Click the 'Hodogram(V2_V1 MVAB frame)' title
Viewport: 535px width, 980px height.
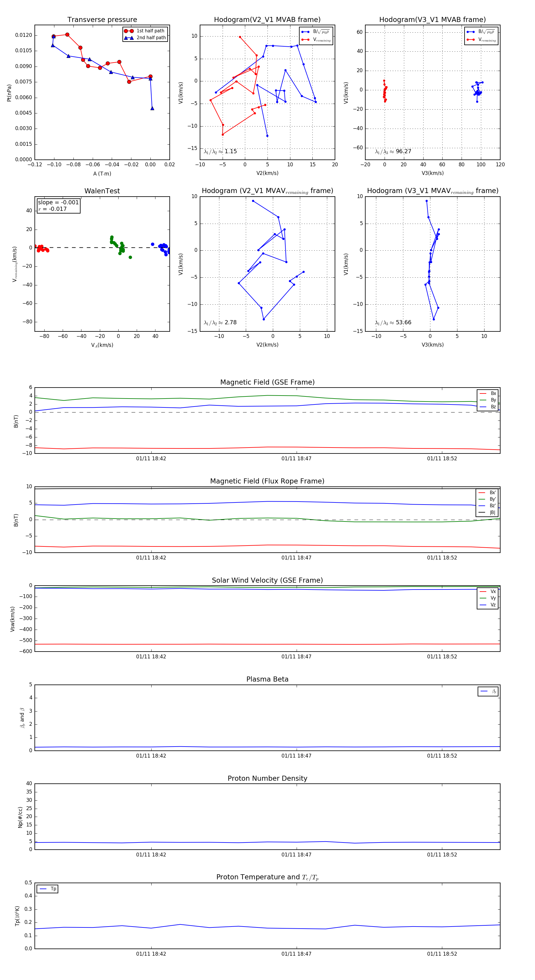point(267,20)
